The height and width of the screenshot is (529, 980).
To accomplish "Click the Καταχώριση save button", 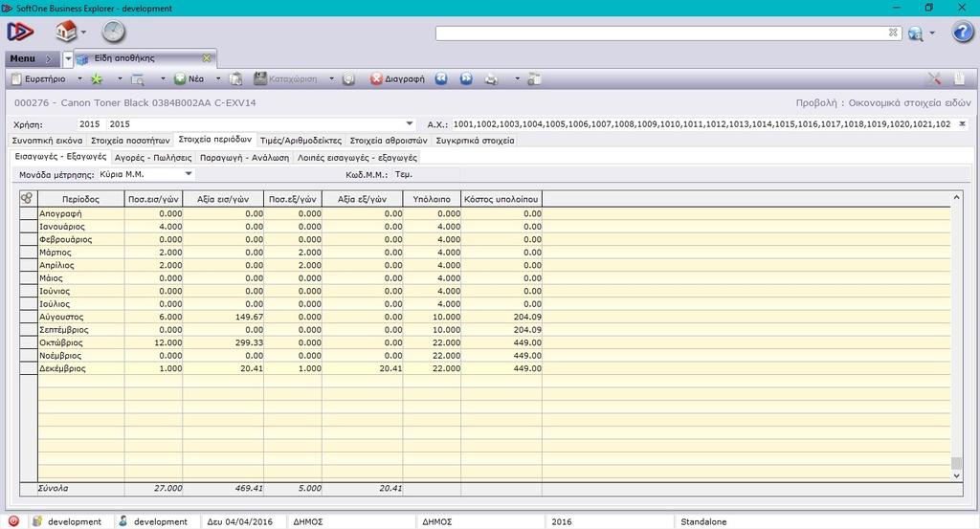I will pos(285,79).
